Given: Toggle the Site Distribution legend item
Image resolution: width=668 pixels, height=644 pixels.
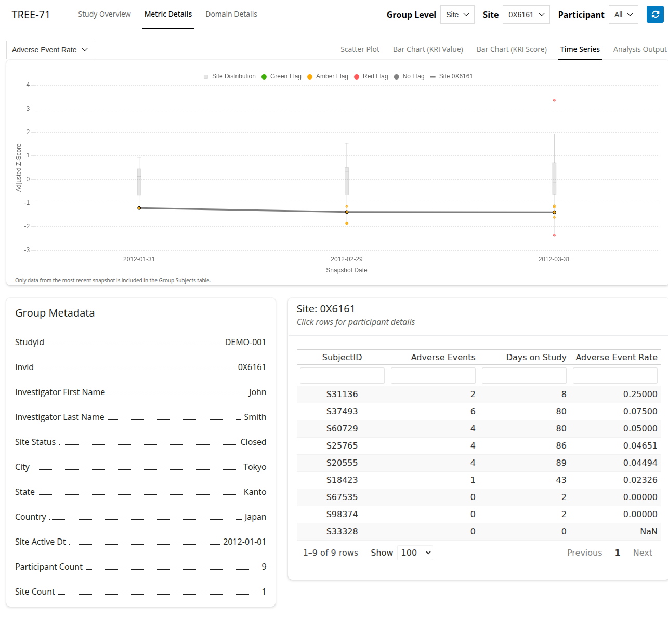Looking at the screenshot, I should pos(229,76).
